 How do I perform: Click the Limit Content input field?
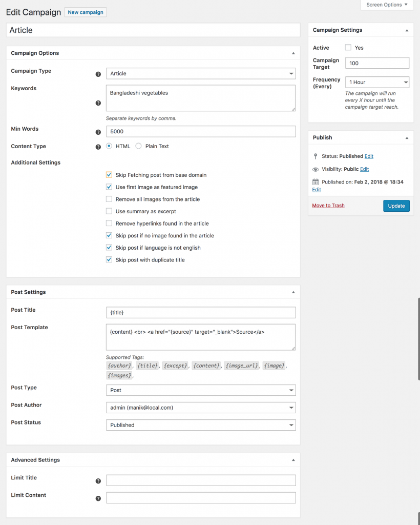(x=201, y=497)
